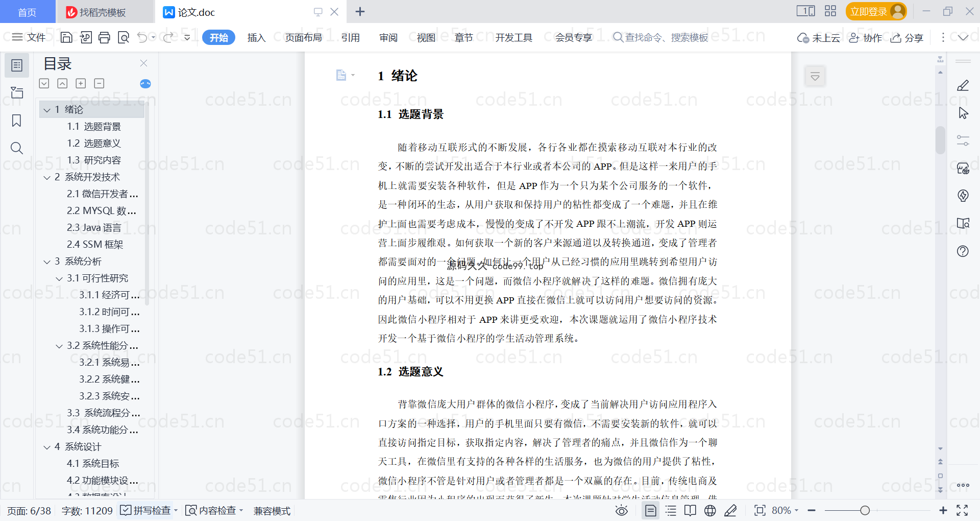Select the 章节 ribbon tab
The height and width of the screenshot is (521, 980).
click(464, 37)
